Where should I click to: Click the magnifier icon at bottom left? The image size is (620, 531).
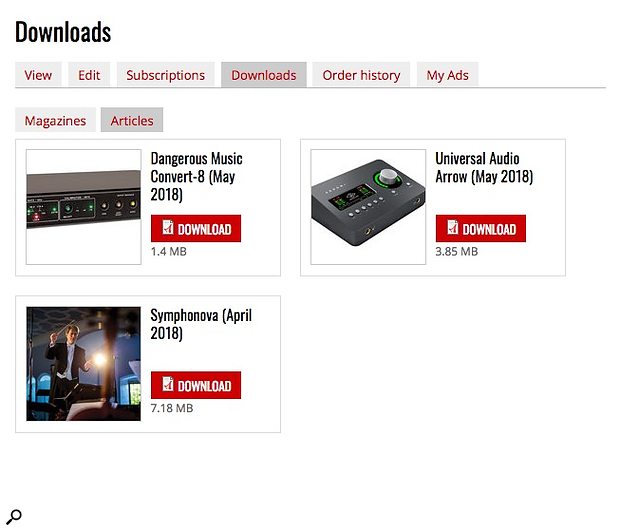click(x=14, y=517)
